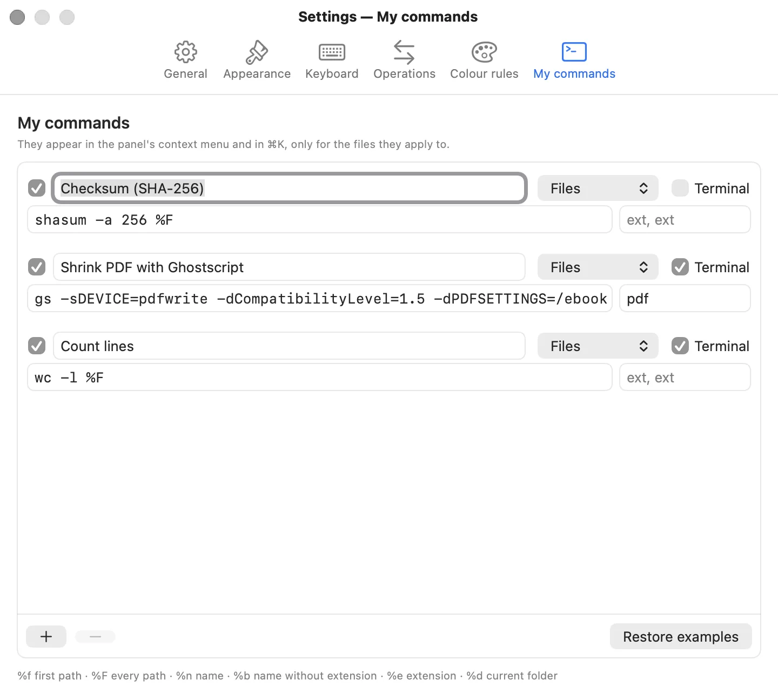Screen dimensions: 778x700
Task: Edit the Checksum (SHA-256) name field
Action: (x=290, y=189)
